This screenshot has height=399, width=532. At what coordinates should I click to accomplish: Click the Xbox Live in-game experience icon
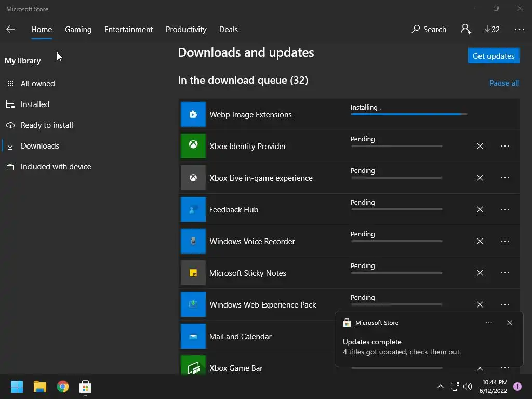coord(193,178)
